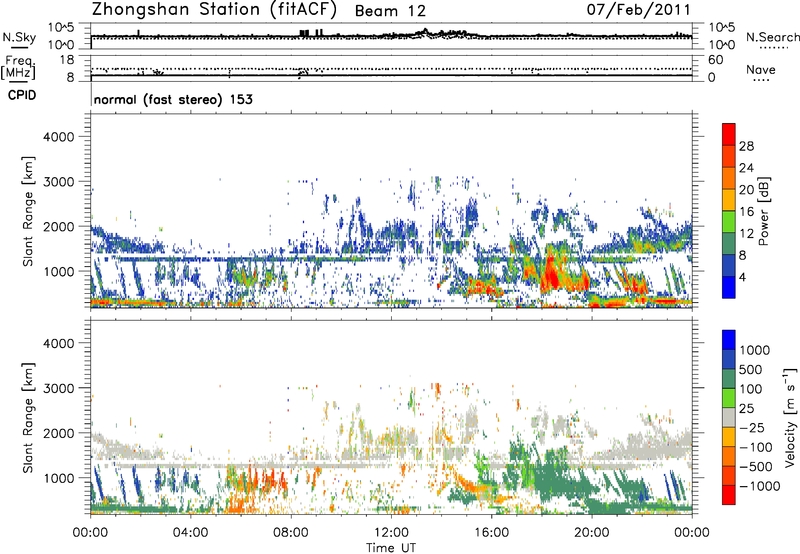Click the '20:00' time tick label
This screenshot has width=800, height=554.
pyautogui.click(x=592, y=533)
